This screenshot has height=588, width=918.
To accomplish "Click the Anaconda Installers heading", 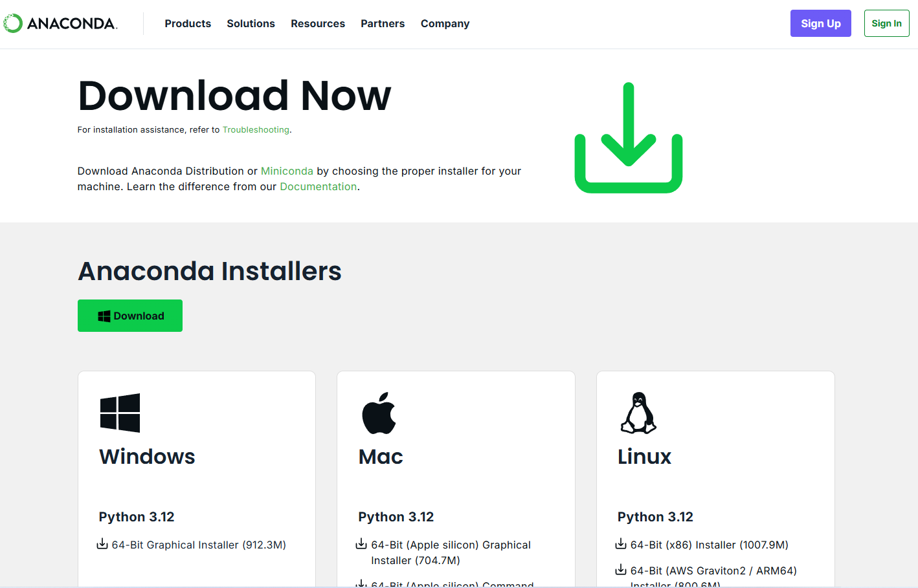I will pos(210,271).
